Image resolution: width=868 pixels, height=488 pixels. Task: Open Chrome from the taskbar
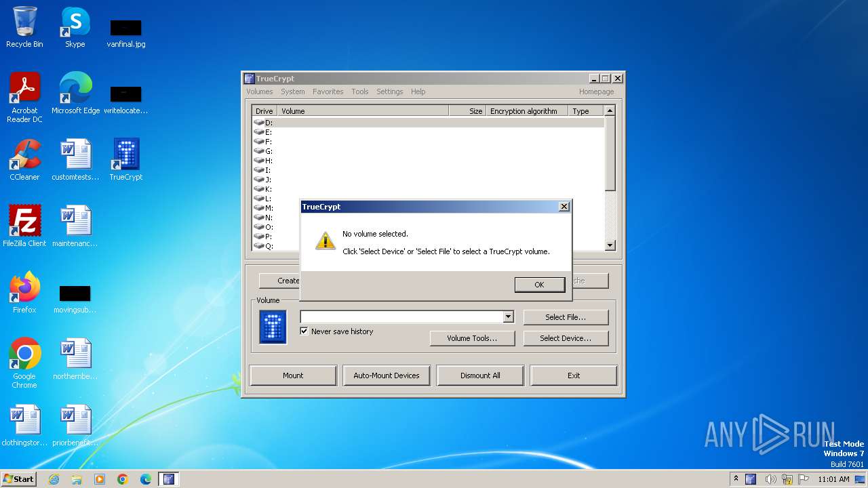click(x=123, y=479)
